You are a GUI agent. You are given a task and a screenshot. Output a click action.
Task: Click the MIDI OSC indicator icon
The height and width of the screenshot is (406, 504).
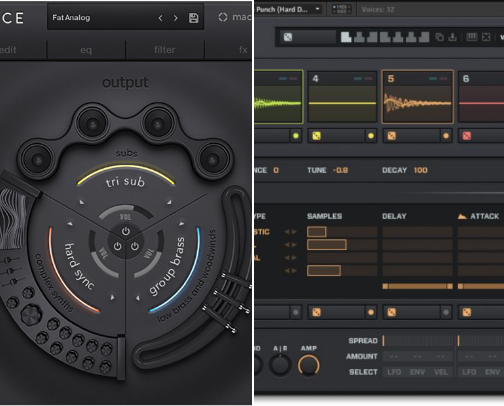342,9
